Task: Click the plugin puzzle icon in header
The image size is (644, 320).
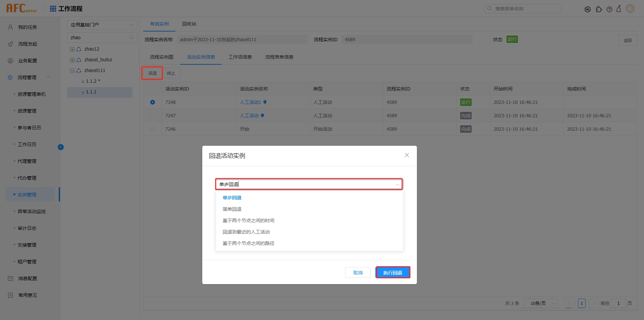Action: coord(599,9)
